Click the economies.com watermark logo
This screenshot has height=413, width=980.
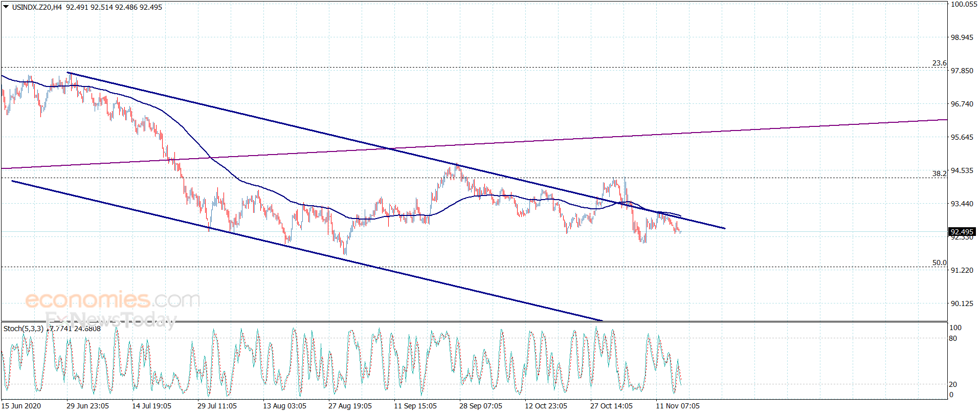tap(113, 300)
